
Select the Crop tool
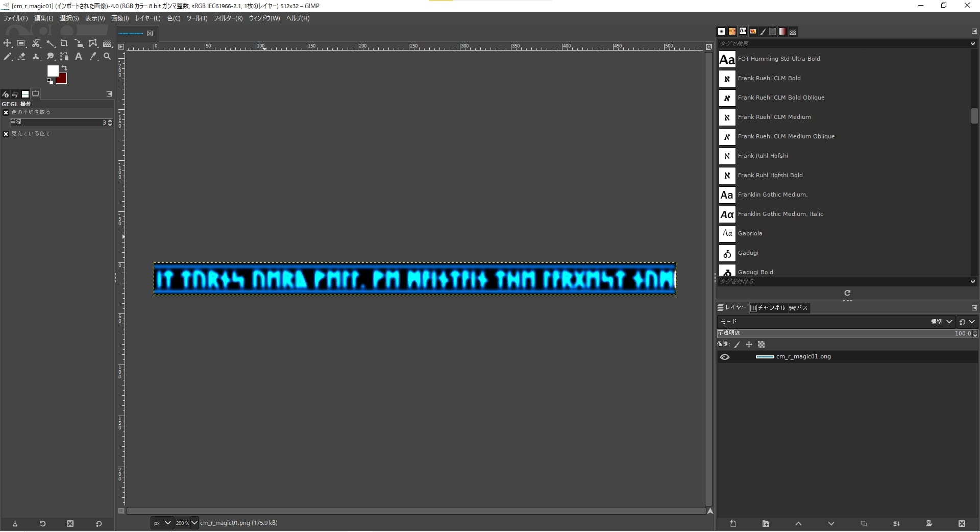64,43
